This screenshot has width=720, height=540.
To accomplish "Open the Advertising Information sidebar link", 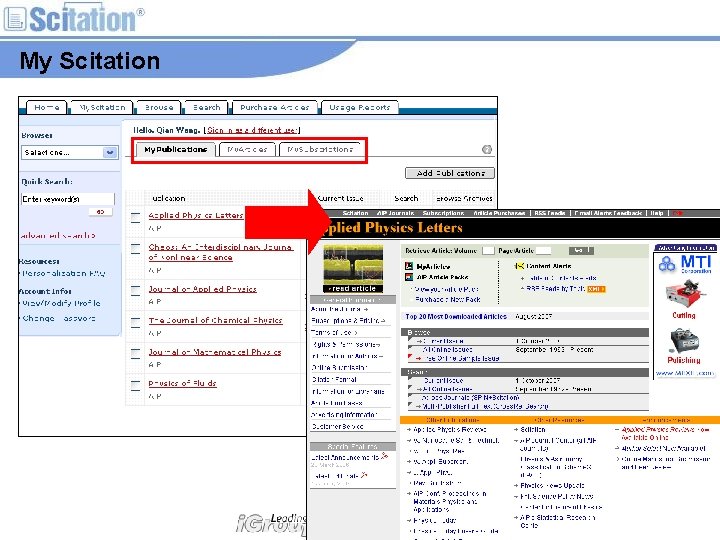I will pos(344,415).
